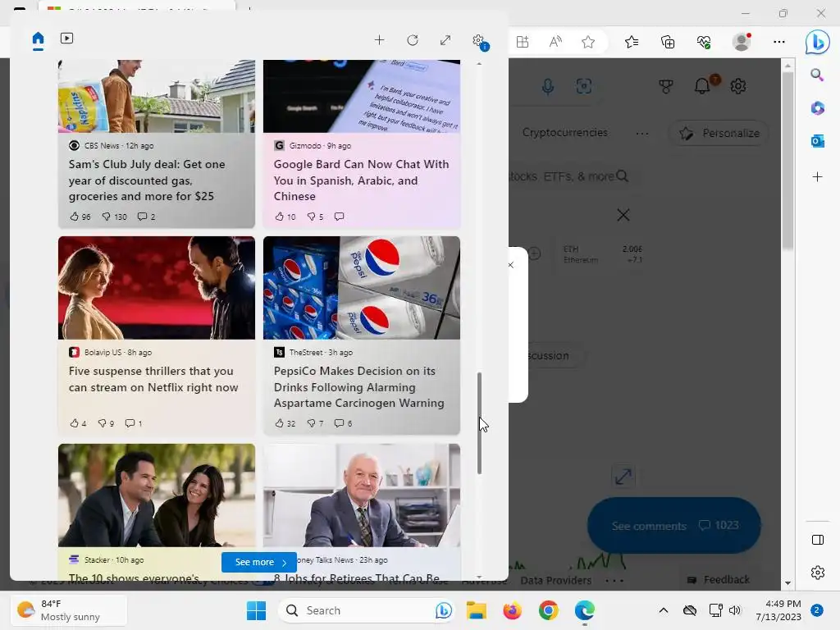Open comments on Google Bard article

pos(339,217)
